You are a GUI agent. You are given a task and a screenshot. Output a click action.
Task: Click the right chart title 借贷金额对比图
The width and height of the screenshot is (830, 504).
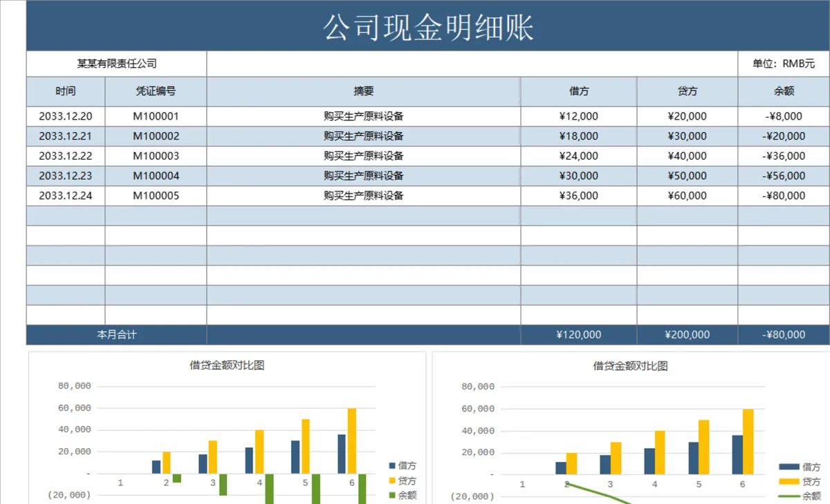click(x=631, y=366)
